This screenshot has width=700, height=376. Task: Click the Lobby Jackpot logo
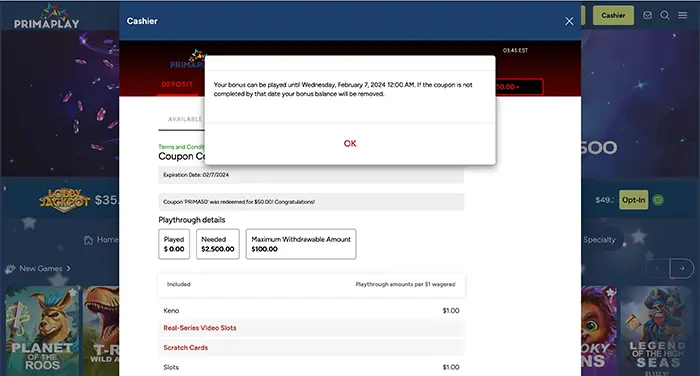(x=65, y=200)
